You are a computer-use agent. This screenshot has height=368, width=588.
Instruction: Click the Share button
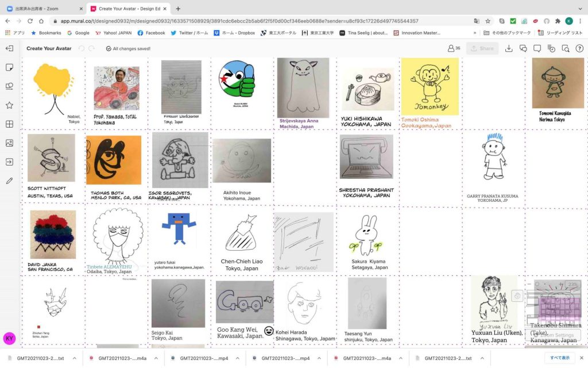tap(482, 48)
